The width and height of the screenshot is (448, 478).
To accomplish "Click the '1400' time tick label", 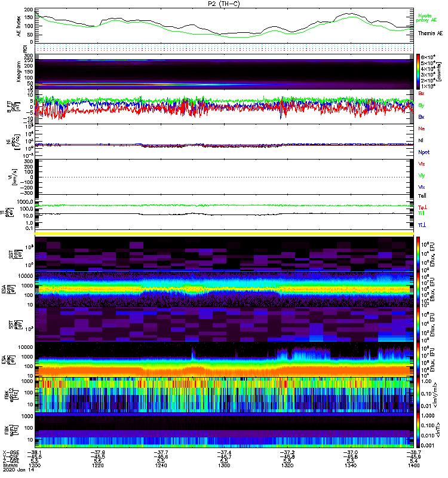I will pos(413,465).
